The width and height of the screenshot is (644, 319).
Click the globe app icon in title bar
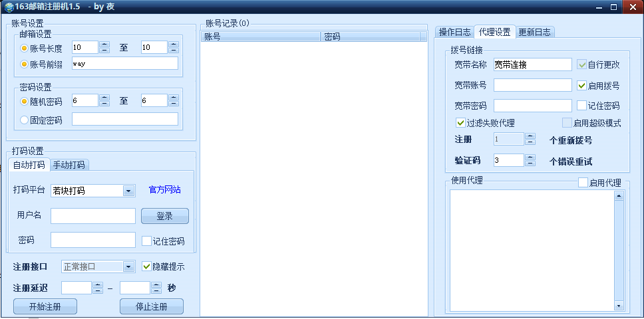tap(9, 7)
